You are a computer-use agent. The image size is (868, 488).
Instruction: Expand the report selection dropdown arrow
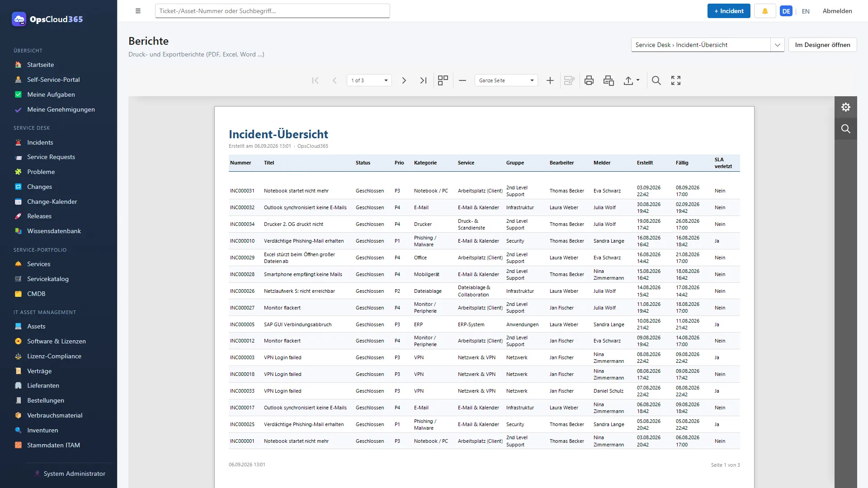click(778, 45)
